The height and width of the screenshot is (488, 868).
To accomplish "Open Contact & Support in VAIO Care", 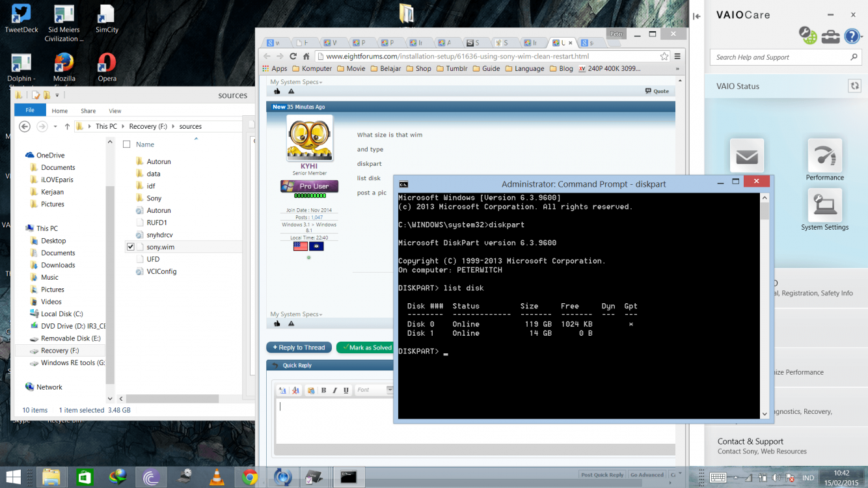I will click(750, 441).
